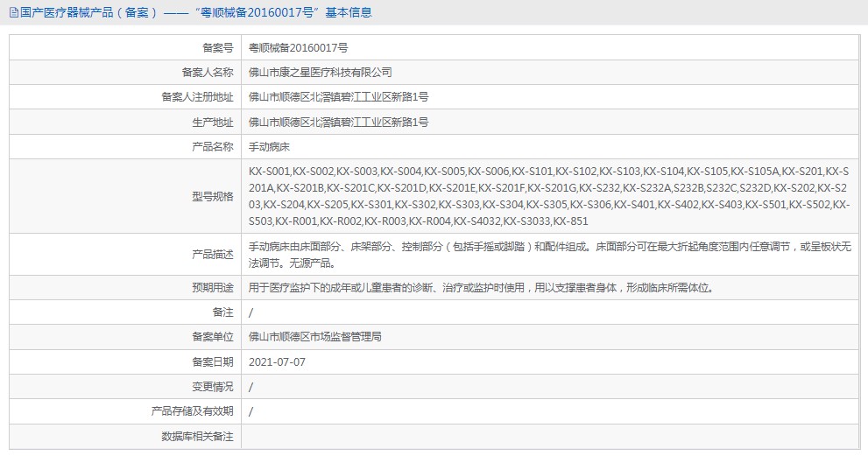Click the 产品描述 label

point(213,255)
